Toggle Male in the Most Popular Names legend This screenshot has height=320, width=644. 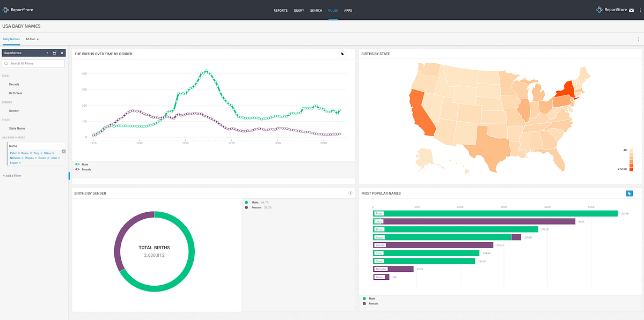click(368, 298)
